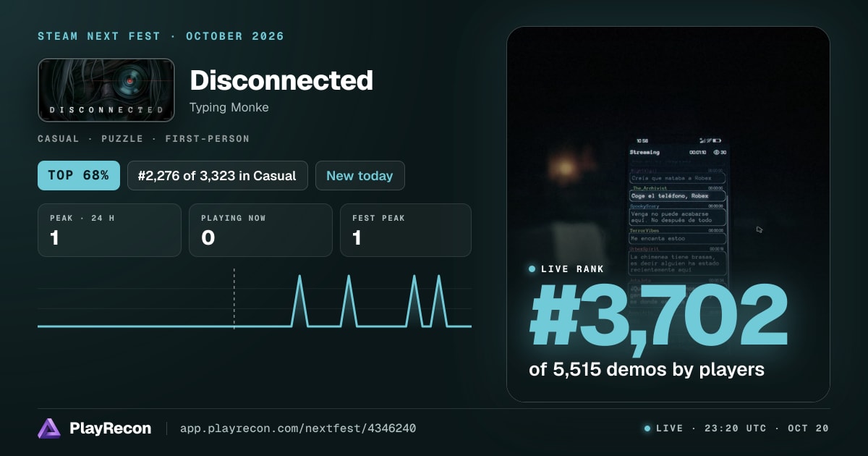Click the PlayRecon purple triangle logo
This screenshot has height=456, width=868.
[x=49, y=428]
